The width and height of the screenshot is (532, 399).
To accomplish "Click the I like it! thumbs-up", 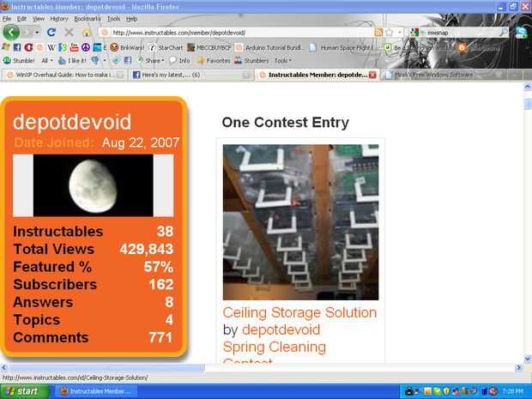I will [72, 60].
